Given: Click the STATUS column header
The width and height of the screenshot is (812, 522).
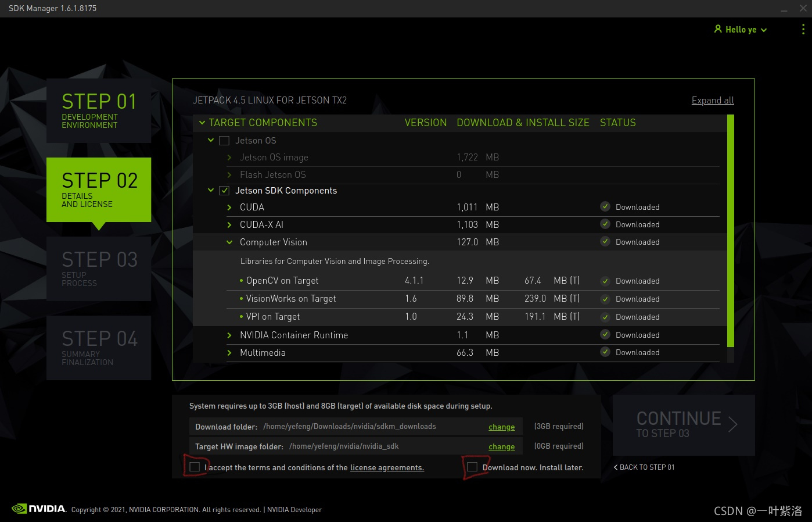Looking at the screenshot, I should 617,123.
